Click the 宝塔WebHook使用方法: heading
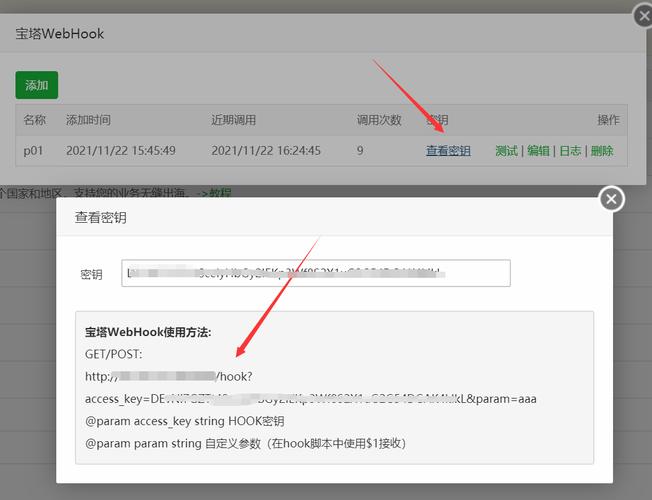This screenshot has width=652, height=500. [148, 332]
